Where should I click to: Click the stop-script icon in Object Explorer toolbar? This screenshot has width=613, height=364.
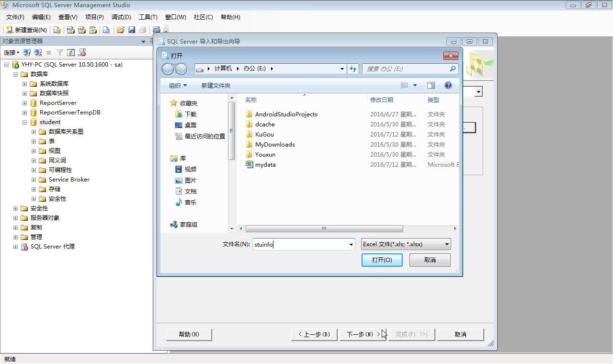(82, 52)
